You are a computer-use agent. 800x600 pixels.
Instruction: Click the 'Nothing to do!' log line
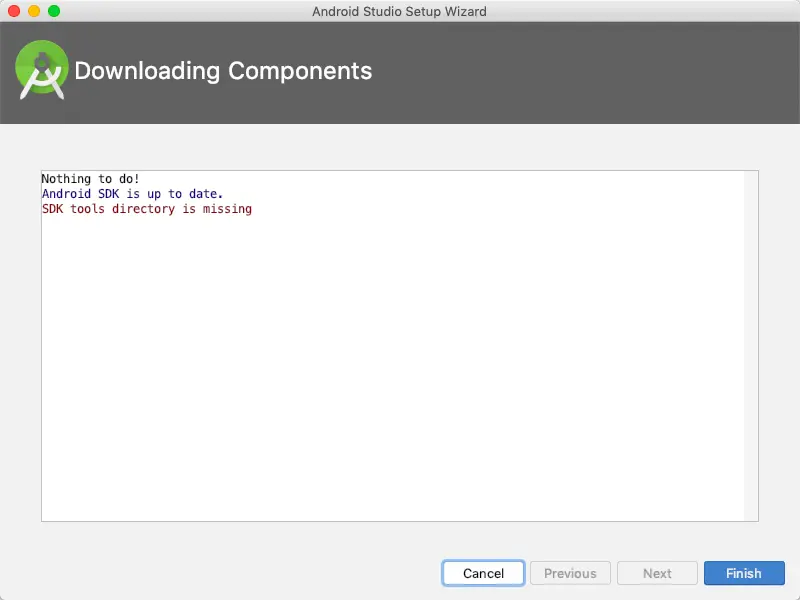pyautogui.click(x=90, y=179)
